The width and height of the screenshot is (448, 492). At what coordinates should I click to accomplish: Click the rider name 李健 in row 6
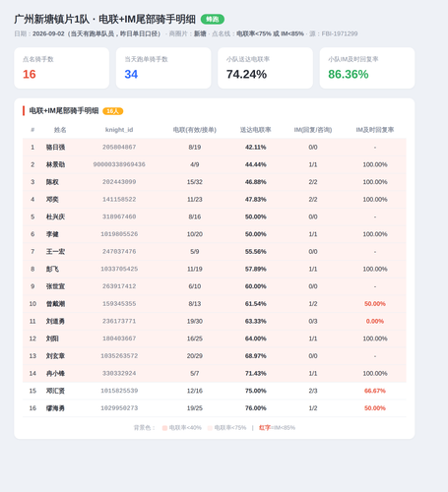pos(52,234)
